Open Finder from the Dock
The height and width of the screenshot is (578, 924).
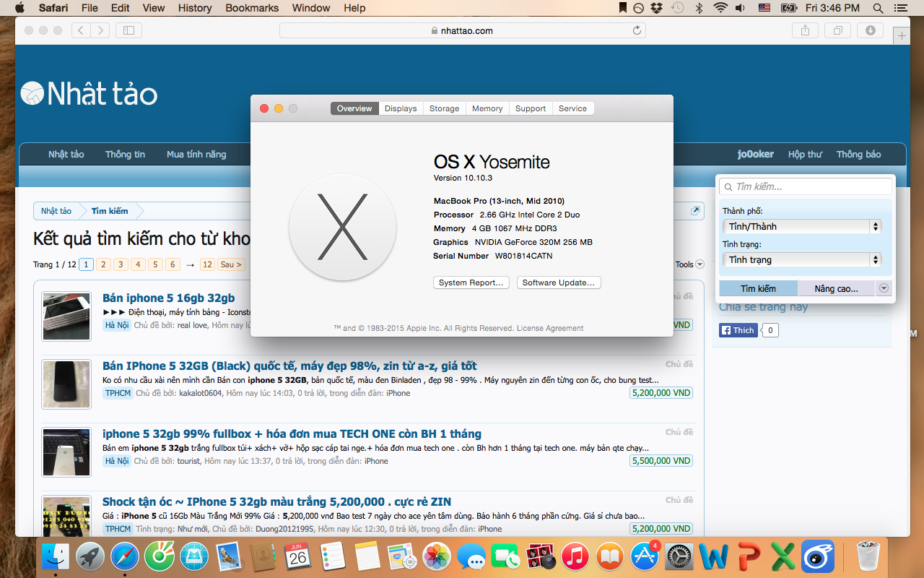click(x=56, y=556)
